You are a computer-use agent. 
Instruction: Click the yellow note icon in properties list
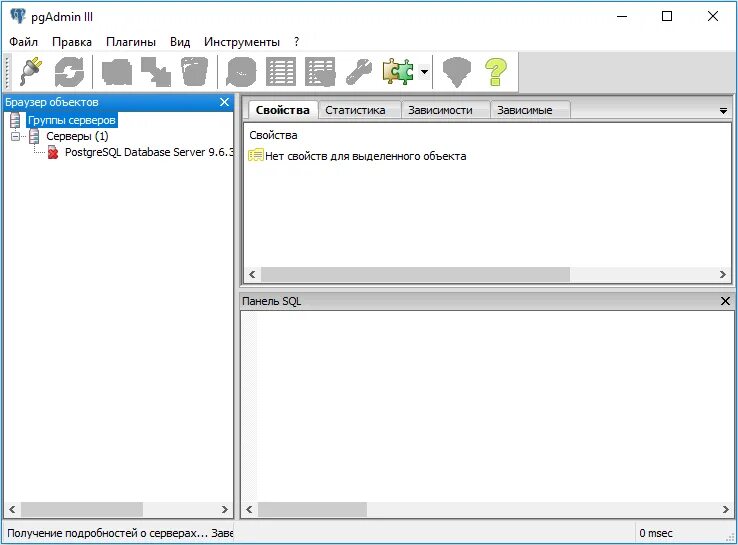point(256,155)
